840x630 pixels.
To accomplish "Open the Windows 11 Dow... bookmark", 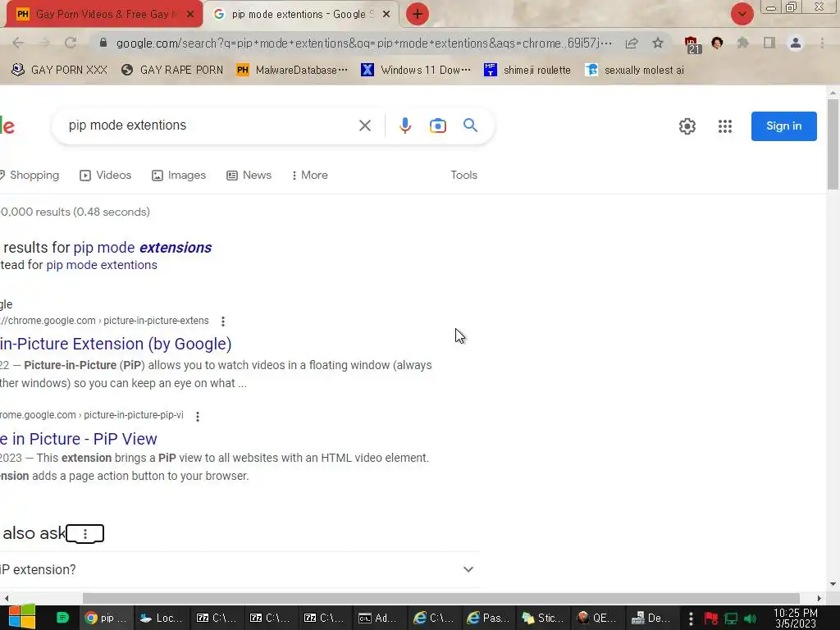I will click(x=416, y=70).
